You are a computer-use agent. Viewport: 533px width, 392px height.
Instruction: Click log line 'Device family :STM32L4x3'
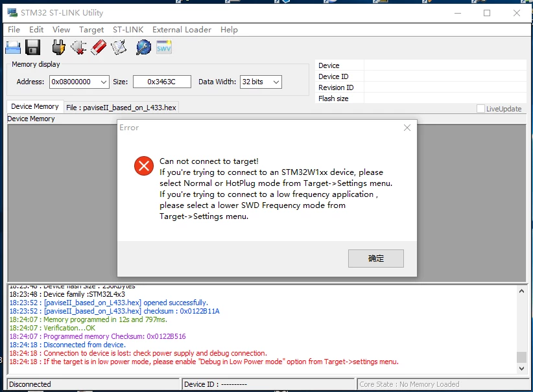point(67,294)
